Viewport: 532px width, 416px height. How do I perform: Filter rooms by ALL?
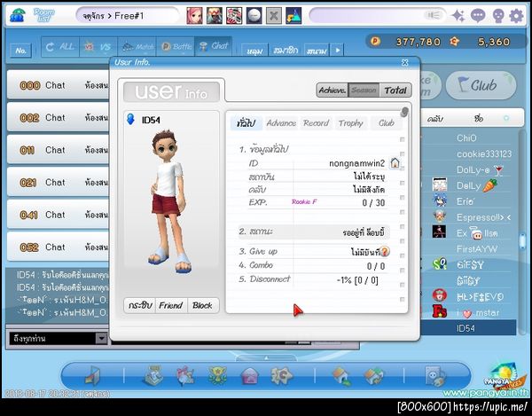point(60,46)
